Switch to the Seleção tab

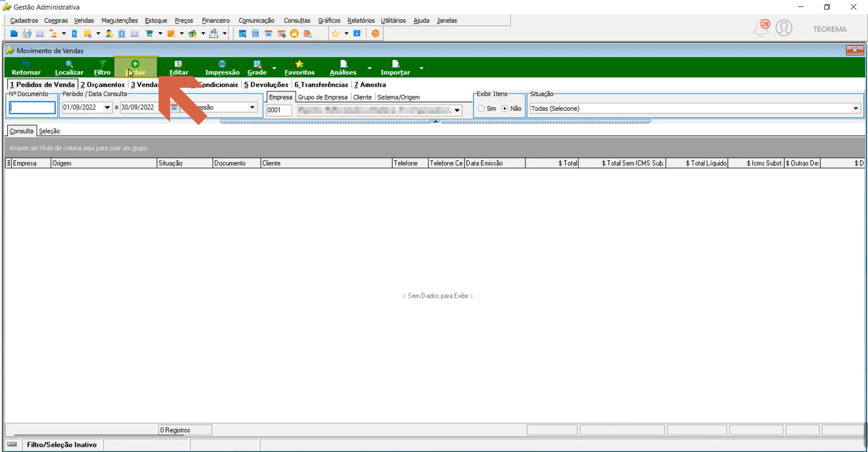(x=49, y=131)
